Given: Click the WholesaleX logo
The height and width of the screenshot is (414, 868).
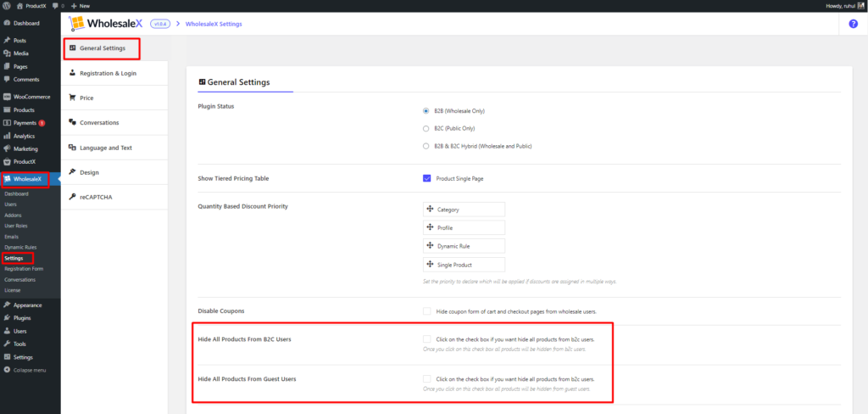Looking at the screenshot, I should click(x=105, y=24).
